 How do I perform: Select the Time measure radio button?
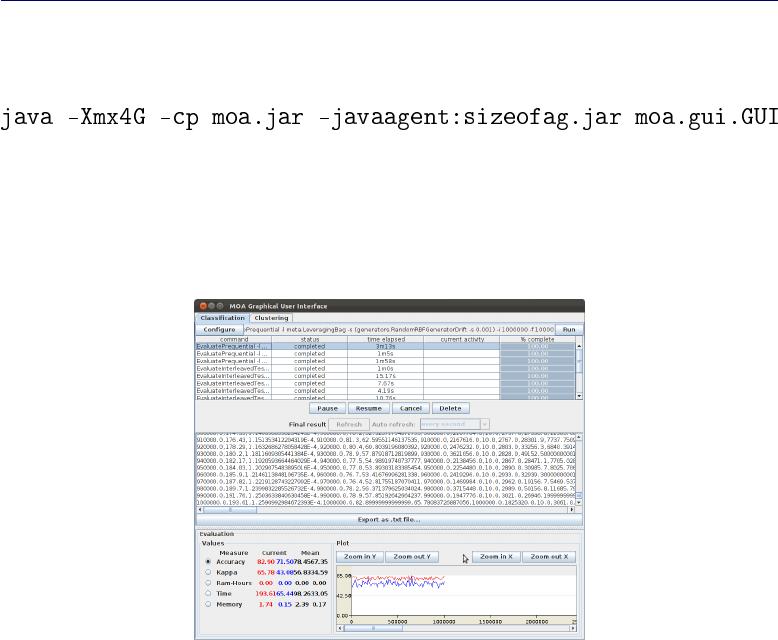coord(208,593)
